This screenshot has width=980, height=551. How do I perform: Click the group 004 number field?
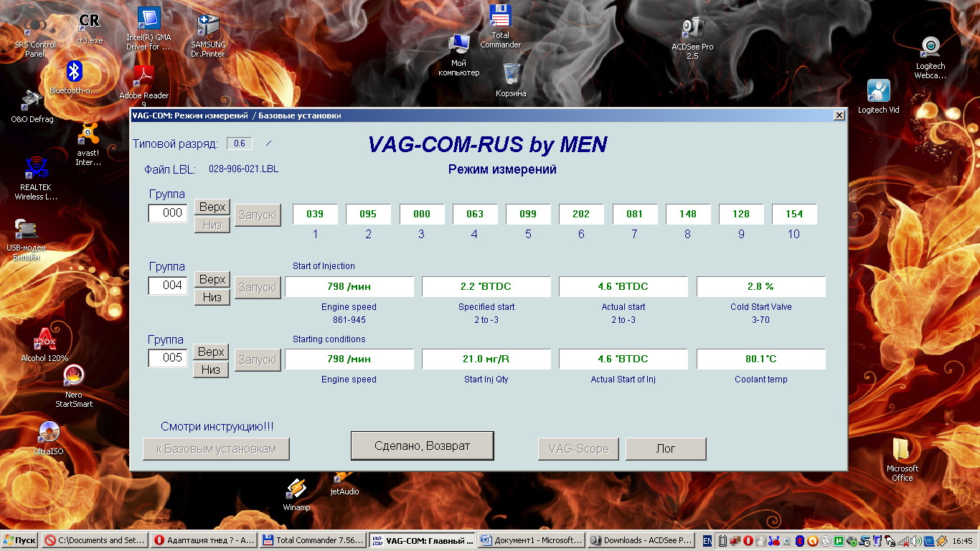tap(168, 286)
